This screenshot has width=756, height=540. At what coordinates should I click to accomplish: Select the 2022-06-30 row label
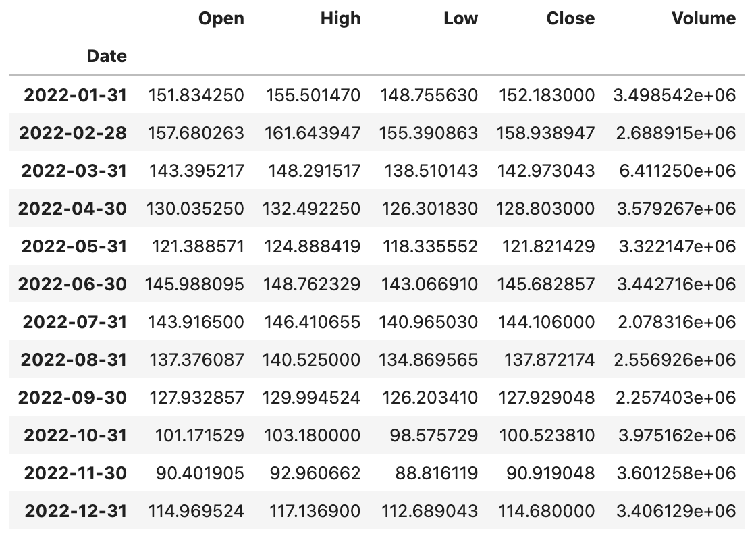click(72, 284)
